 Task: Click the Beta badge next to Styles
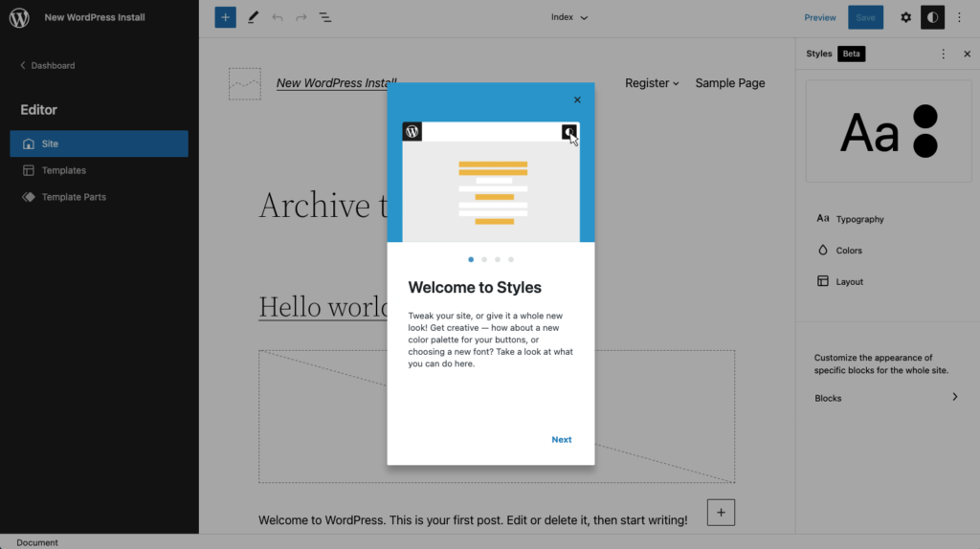tap(851, 54)
